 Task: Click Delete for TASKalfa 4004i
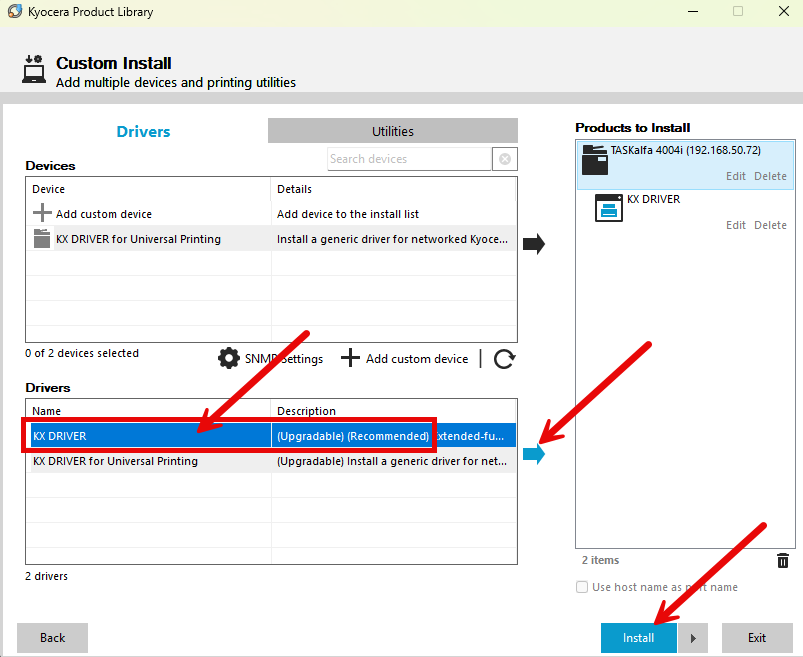click(770, 176)
